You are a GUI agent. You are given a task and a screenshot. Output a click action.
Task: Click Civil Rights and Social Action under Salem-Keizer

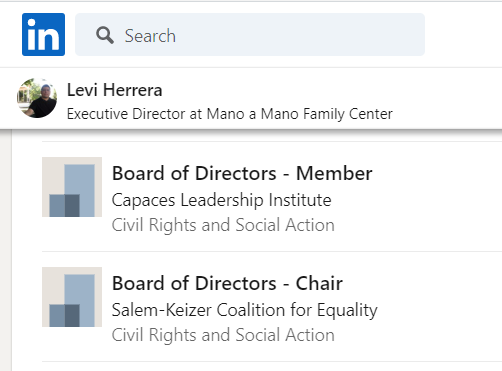click(223, 335)
